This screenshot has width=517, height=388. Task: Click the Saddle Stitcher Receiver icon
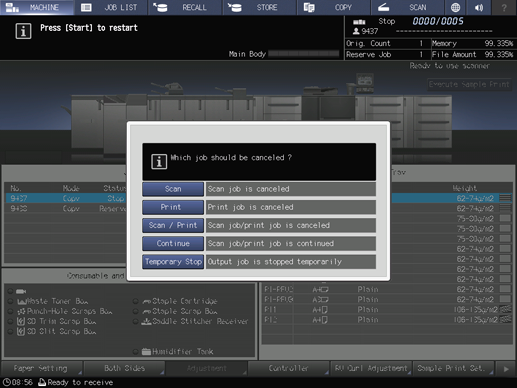(x=146, y=322)
